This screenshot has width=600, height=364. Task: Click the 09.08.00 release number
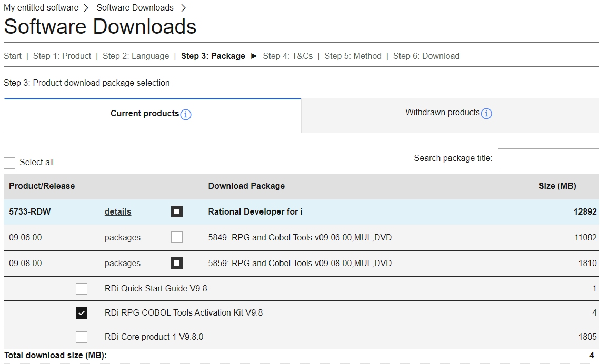(x=25, y=263)
